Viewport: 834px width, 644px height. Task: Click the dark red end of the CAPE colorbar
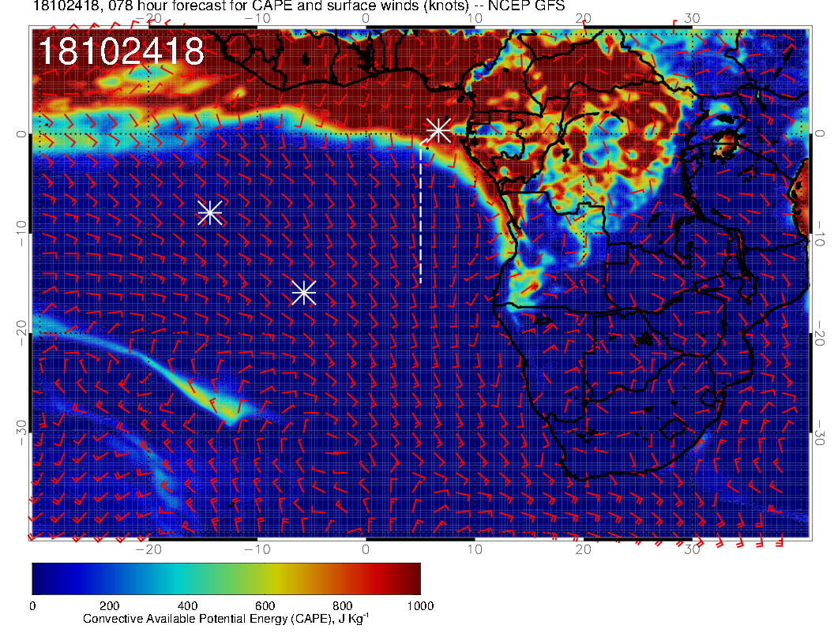412,578
